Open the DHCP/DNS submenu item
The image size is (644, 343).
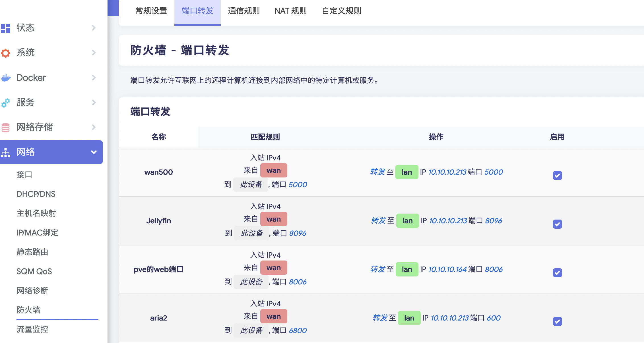point(36,194)
